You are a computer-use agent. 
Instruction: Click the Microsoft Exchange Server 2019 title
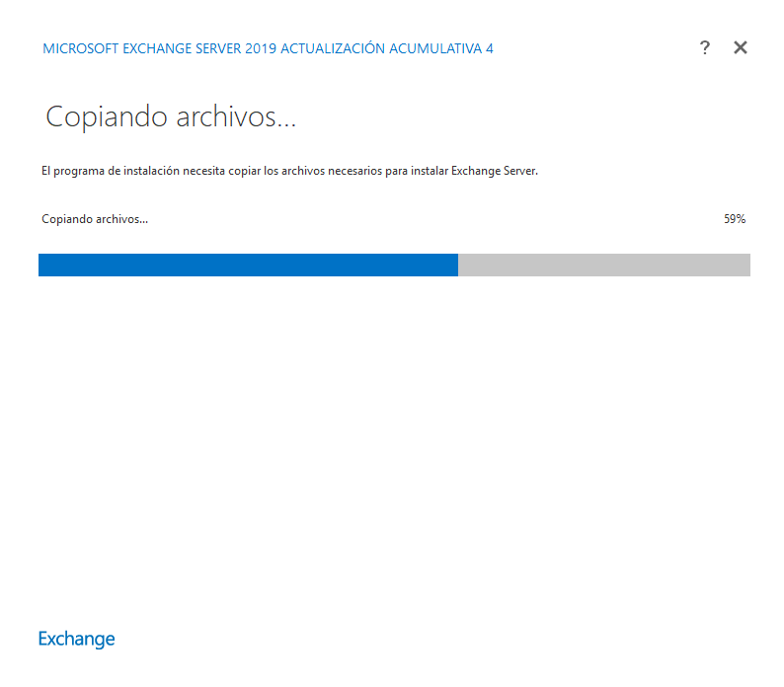268,48
